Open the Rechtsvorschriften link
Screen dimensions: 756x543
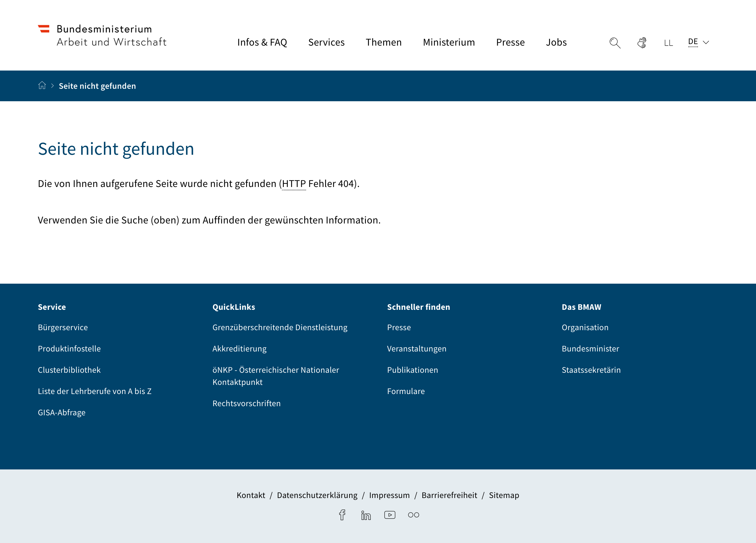(246, 403)
